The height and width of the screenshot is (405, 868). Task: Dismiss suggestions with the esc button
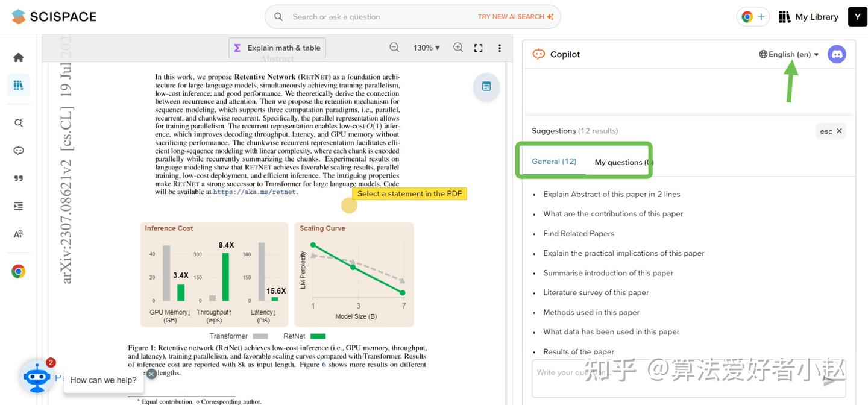(831, 131)
